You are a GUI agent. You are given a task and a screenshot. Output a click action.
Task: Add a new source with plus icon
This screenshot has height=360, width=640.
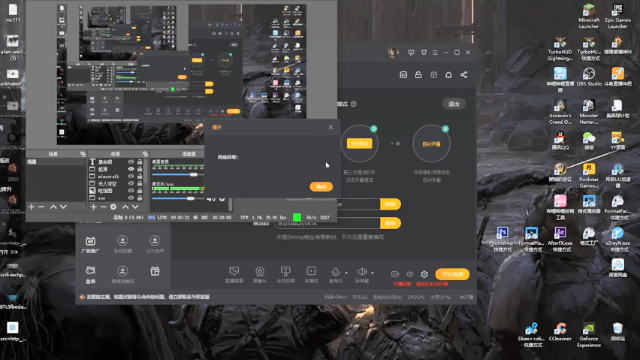(93, 207)
